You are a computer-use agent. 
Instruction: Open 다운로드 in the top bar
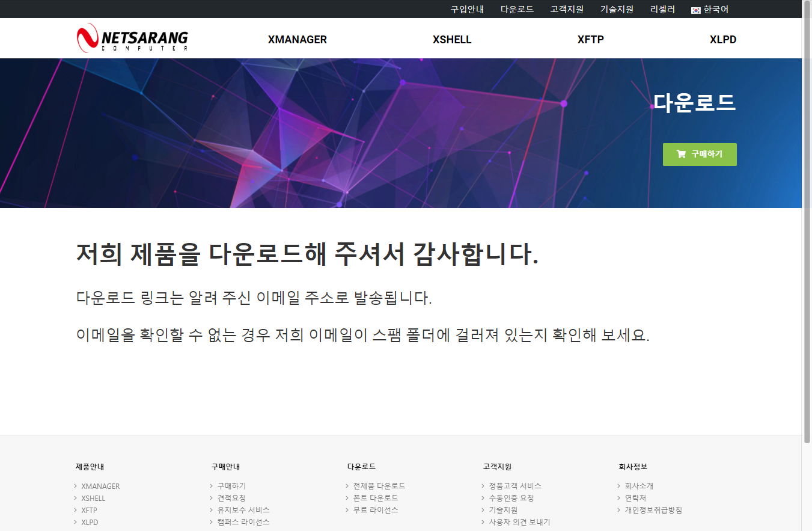[517, 9]
